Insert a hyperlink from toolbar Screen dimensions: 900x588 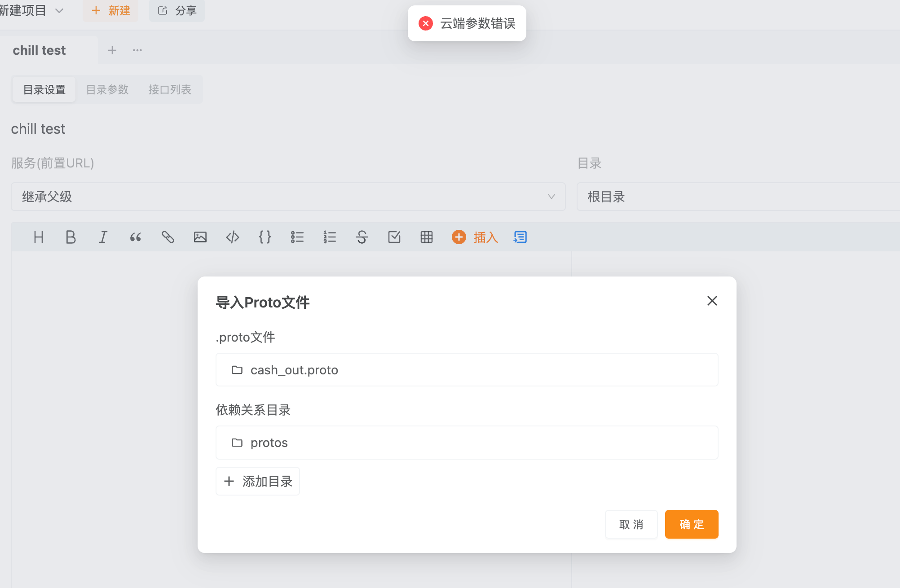[168, 237]
